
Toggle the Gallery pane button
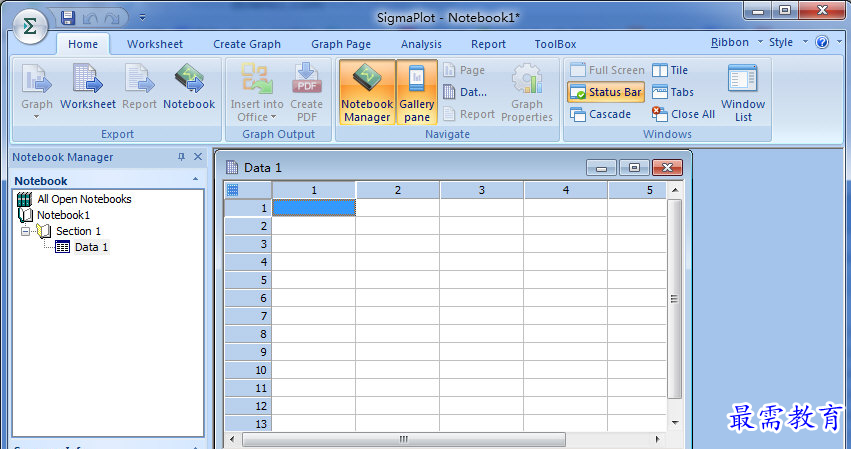click(417, 92)
